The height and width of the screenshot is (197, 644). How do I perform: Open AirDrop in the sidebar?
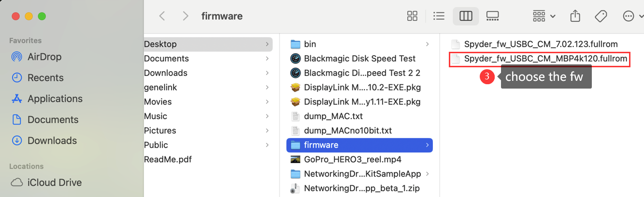(x=44, y=57)
